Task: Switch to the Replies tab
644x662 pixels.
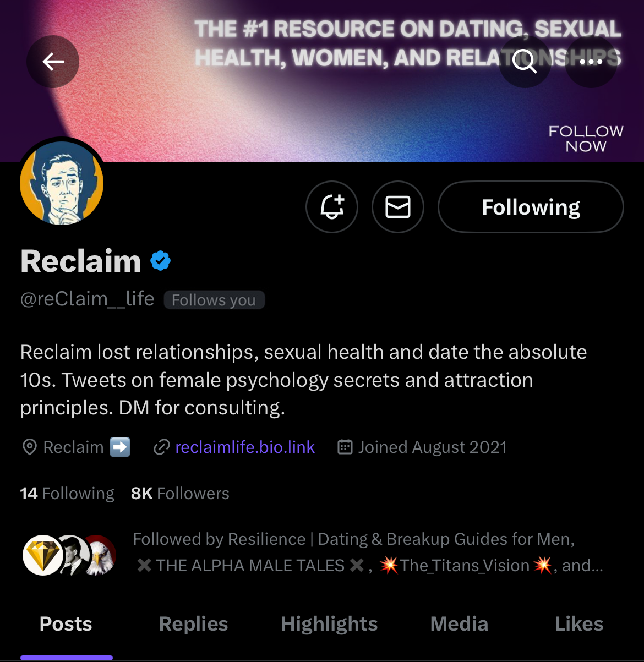Action: pos(193,624)
